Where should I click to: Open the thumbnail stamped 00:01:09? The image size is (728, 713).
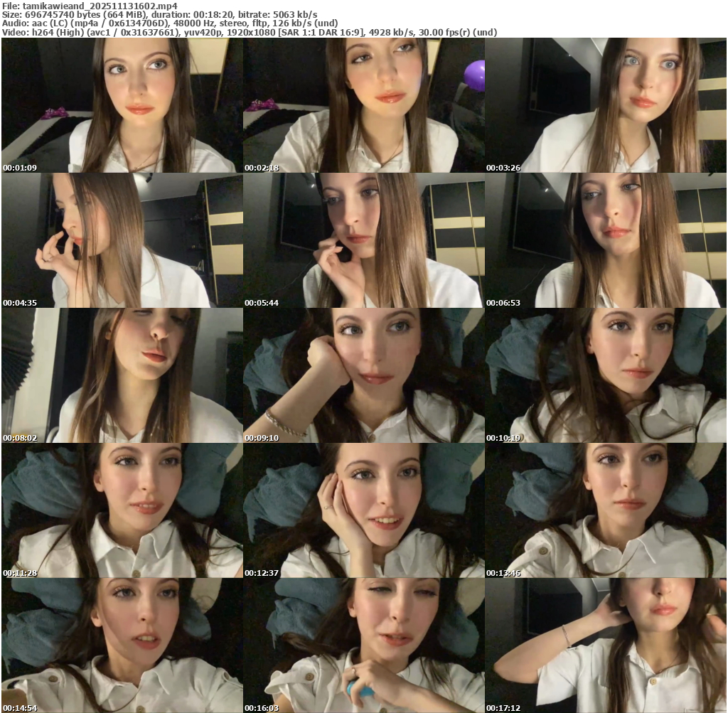click(122, 105)
